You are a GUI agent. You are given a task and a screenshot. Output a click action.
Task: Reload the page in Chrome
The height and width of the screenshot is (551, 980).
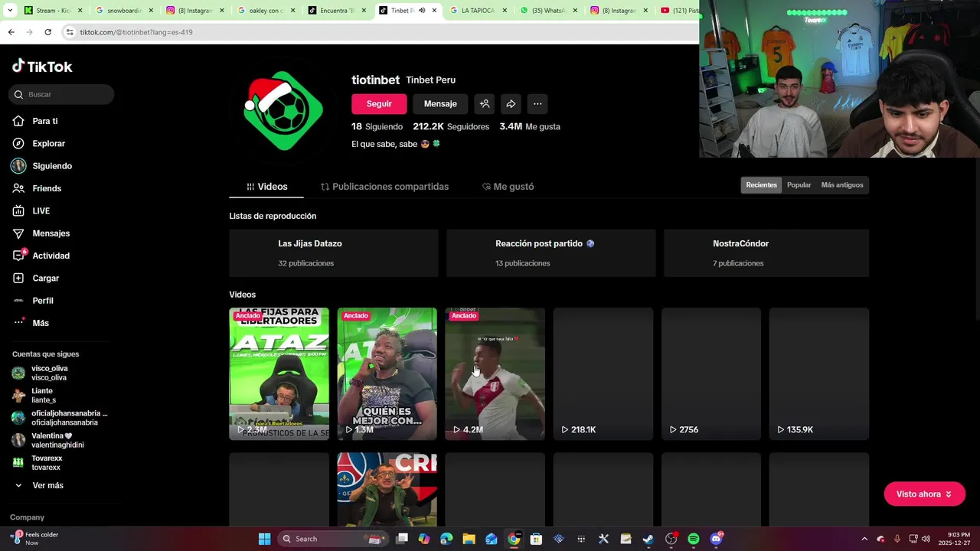(x=47, y=32)
